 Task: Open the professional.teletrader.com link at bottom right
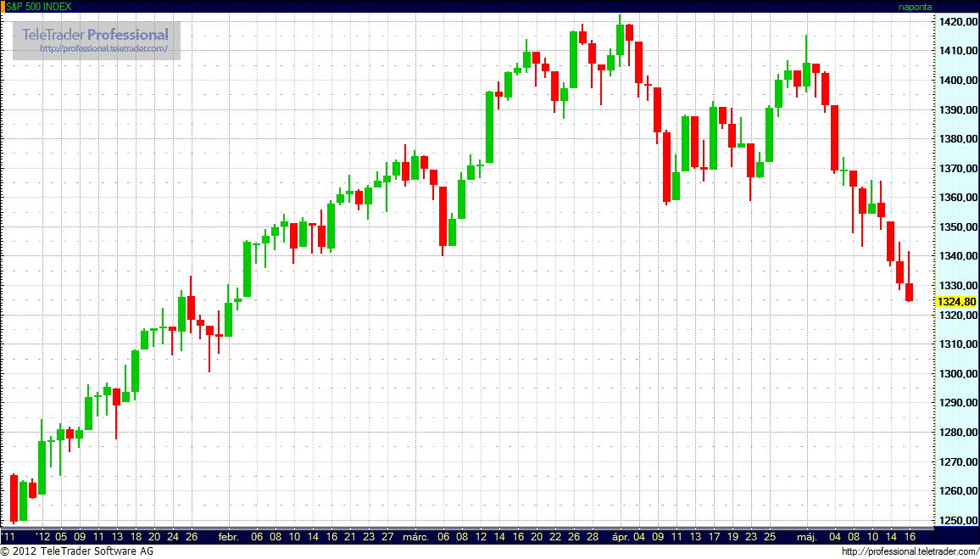tap(910, 551)
